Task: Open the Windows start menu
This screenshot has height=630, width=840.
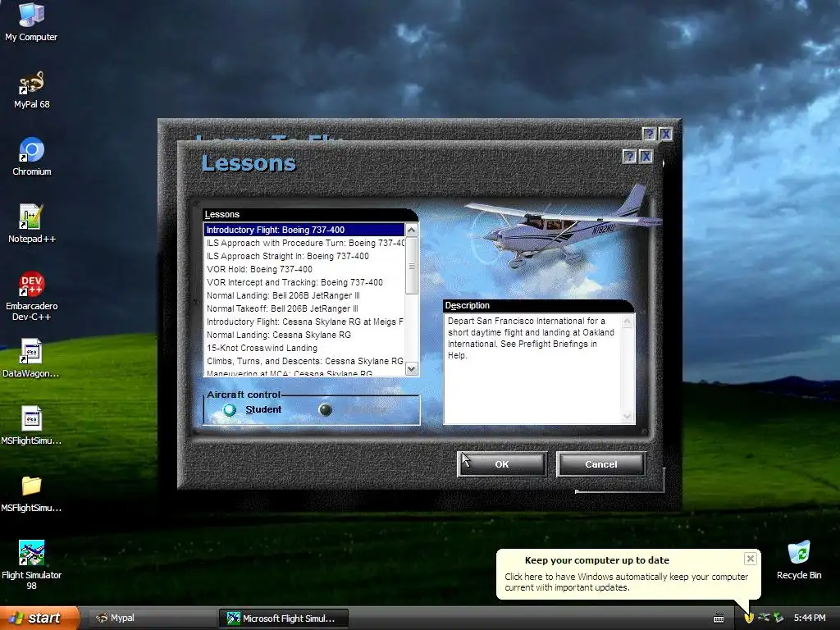Action: [x=39, y=618]
